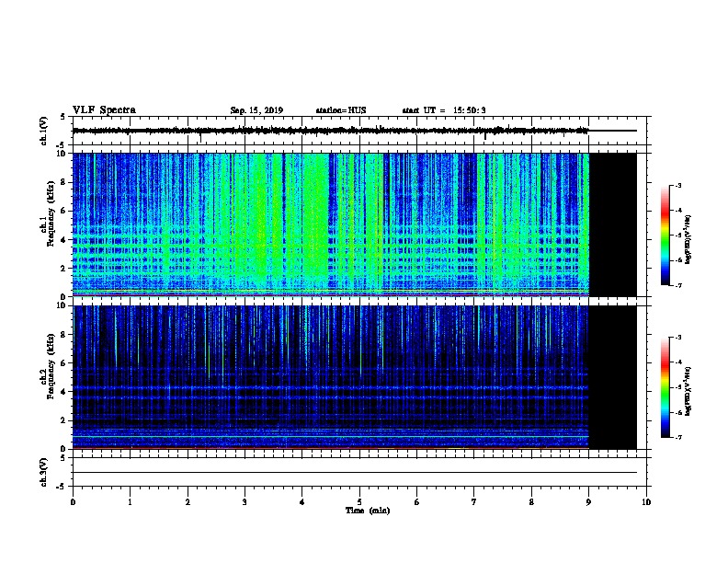Click the ch.1 frequency axis "8" tick label
This screenshot has width=728, height=563.
click(x=63, y=182)
